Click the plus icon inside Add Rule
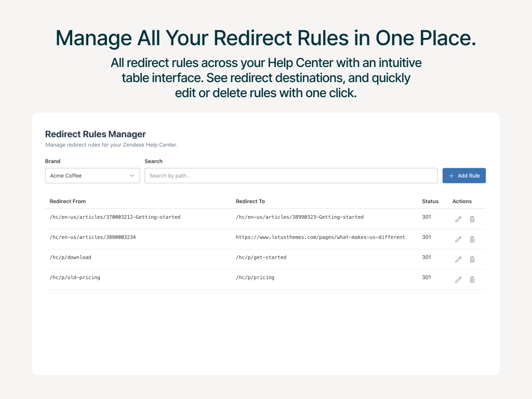The image size is (532, 399). tap(451, 176)
